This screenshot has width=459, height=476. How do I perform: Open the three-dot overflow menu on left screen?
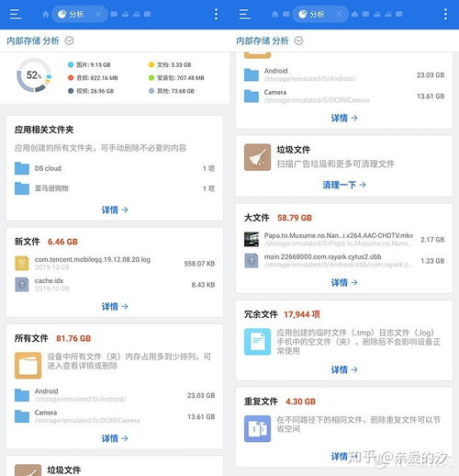[x=216, y=14]
